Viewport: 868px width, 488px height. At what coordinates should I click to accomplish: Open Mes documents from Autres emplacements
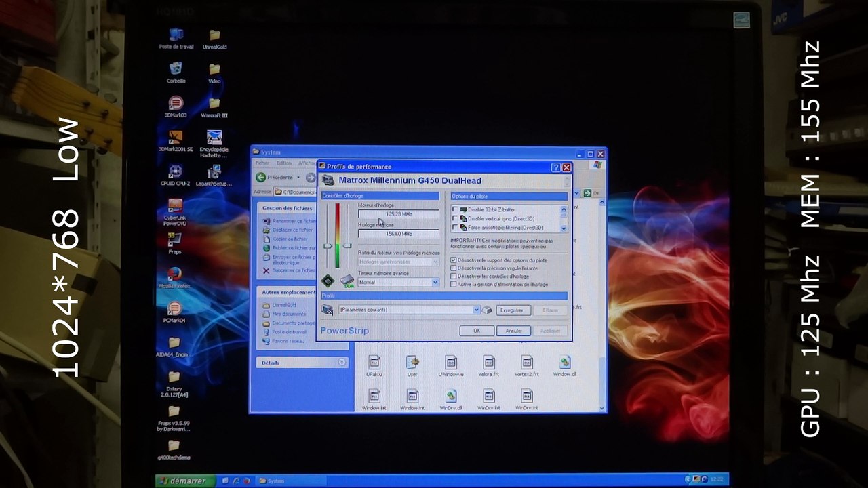[x=289, y=314]
